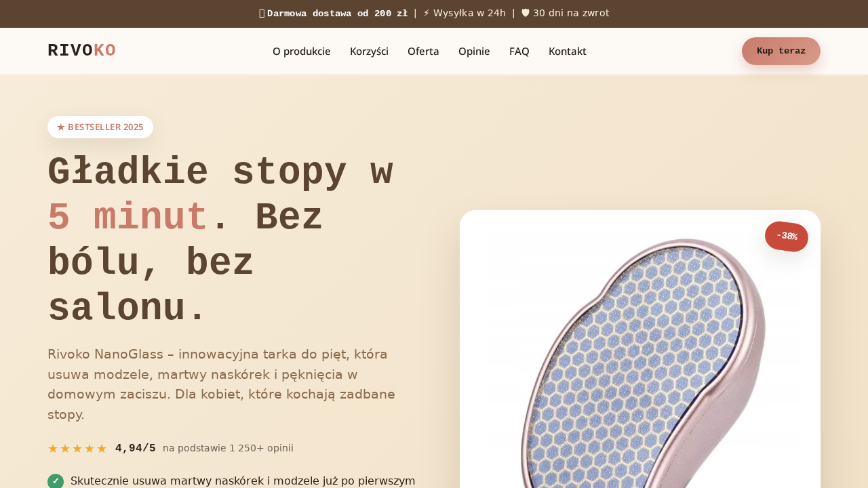Click the 5 minut highlighted headline text
Screen dimensions: 868x488
click(x=127, y=218)
